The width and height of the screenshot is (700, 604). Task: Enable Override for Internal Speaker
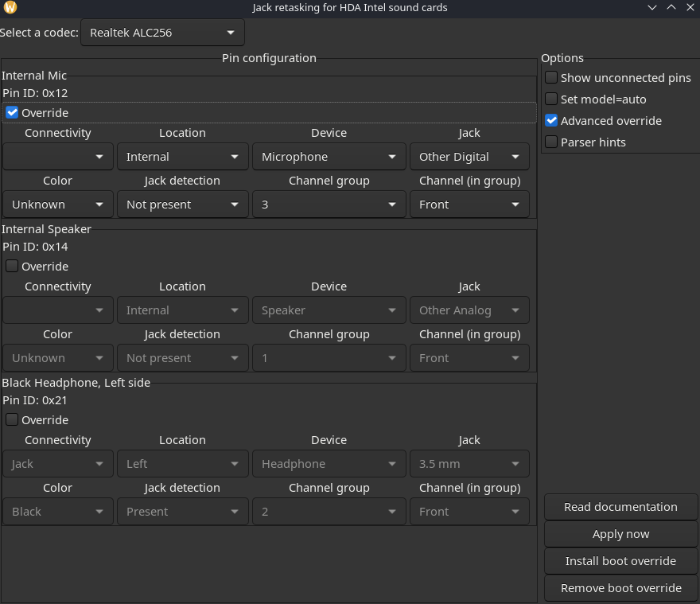[13, 267]
